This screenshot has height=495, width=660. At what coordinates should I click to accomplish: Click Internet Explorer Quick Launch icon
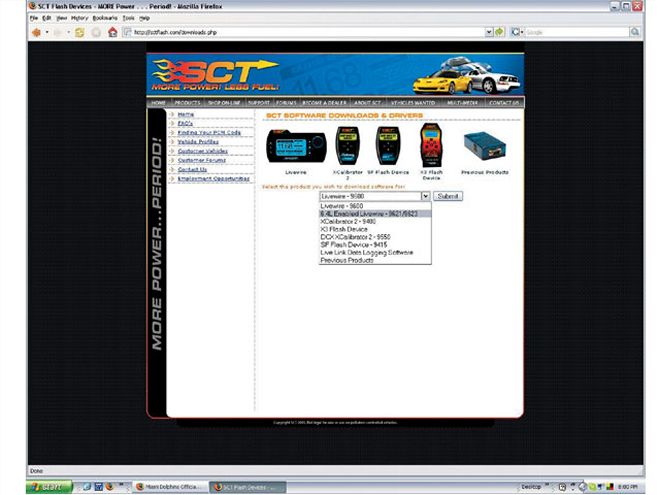87,487
